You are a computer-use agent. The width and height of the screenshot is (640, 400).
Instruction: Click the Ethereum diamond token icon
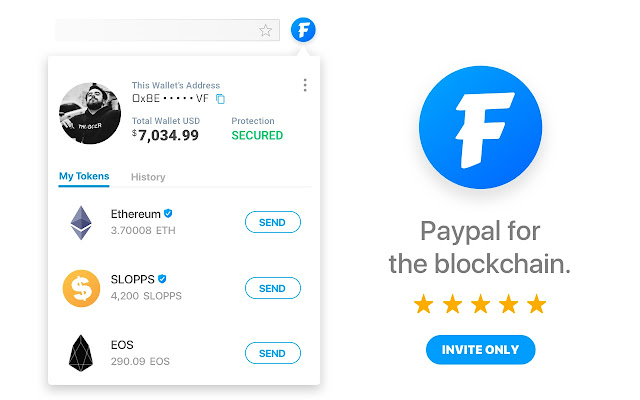click(x=81, y=222)
